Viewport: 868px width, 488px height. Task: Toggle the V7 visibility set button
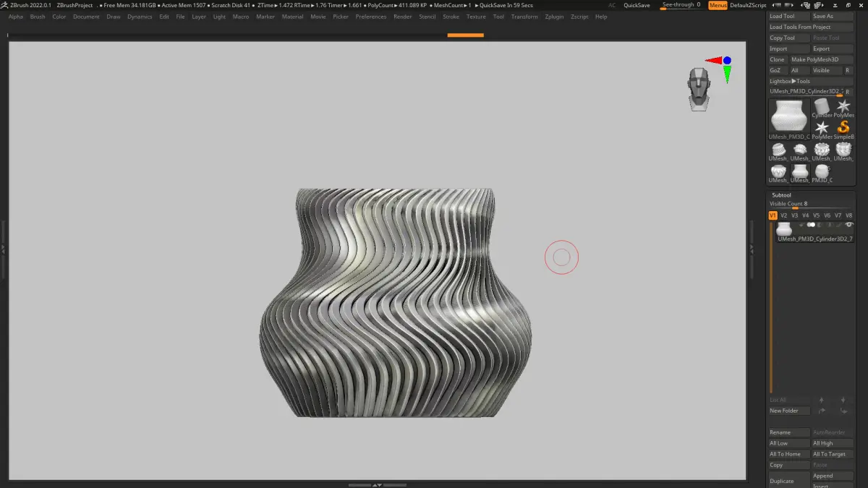pos(838,215)
